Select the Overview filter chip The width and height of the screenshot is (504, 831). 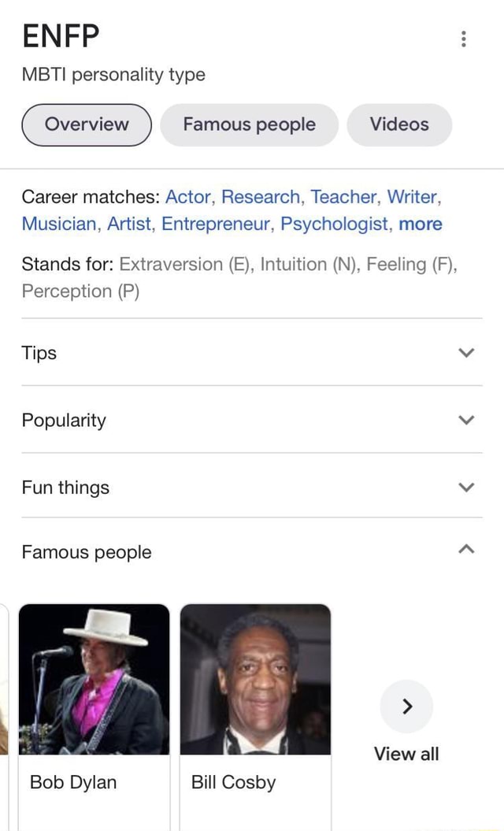click(x=86, y=124)
